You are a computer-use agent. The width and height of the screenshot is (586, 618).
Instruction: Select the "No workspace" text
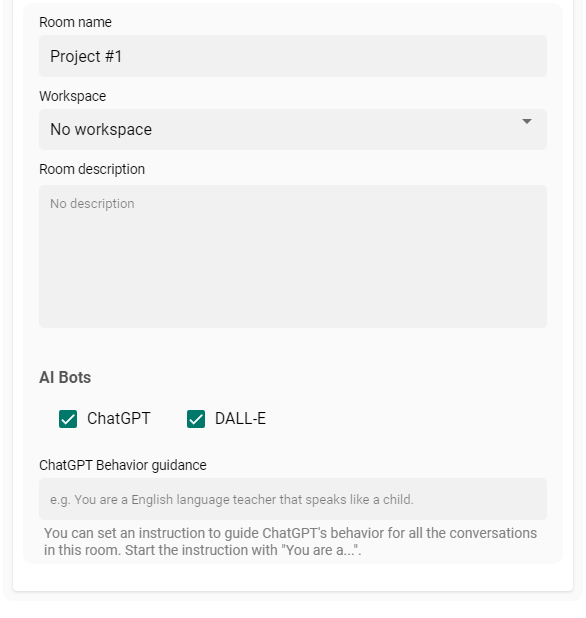coord(101,129)
